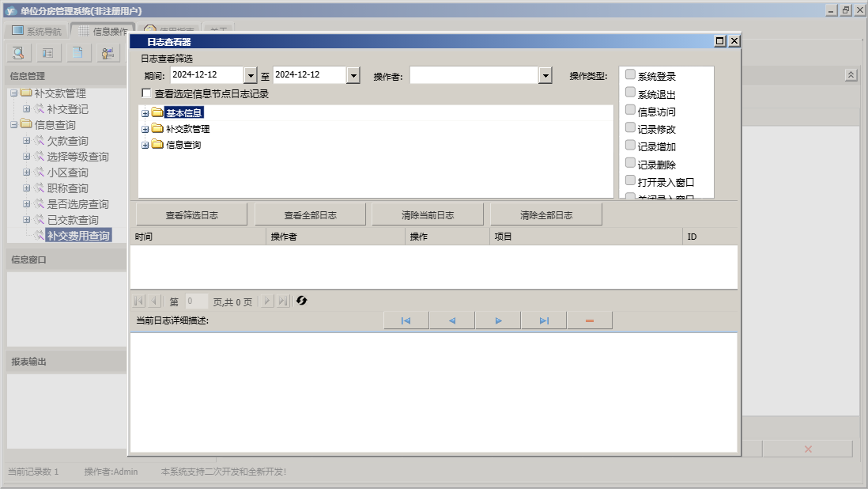Image resolution: width=868 pixels, height=489 pixels.
Task: Check the 系统登录 operation type
Action: pos(630,74)
